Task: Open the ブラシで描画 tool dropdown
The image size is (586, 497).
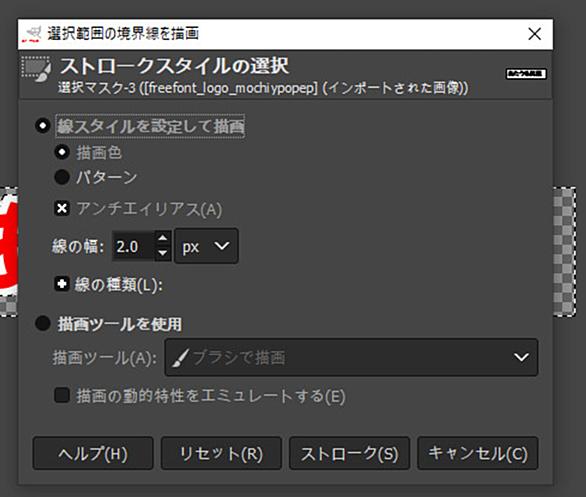Action: point(351,357)
